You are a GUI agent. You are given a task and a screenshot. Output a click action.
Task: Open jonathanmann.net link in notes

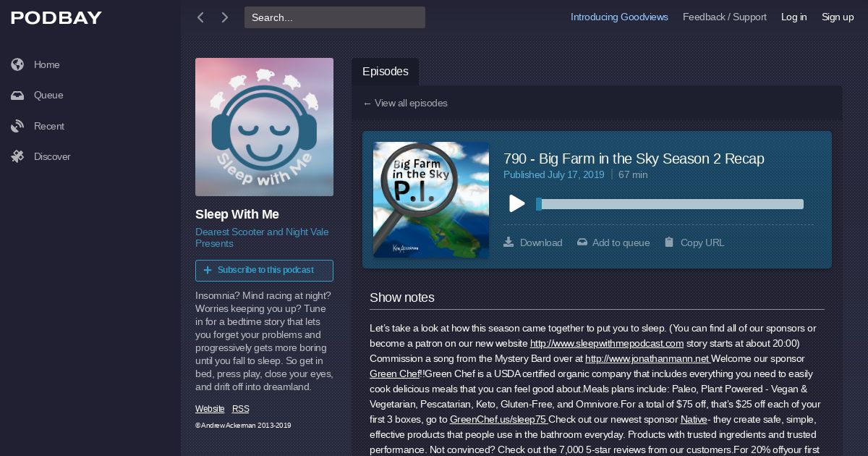(648, 358)
